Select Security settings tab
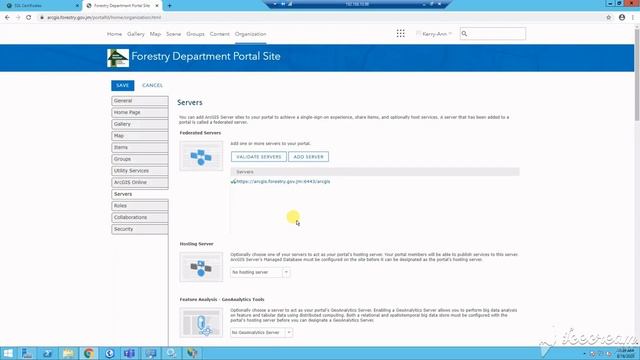The height and width of the screenshot is (360, 640). [140, 229]
